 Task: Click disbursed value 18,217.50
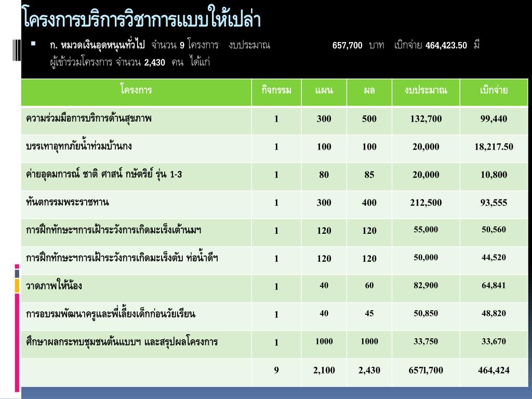point(494,147)
